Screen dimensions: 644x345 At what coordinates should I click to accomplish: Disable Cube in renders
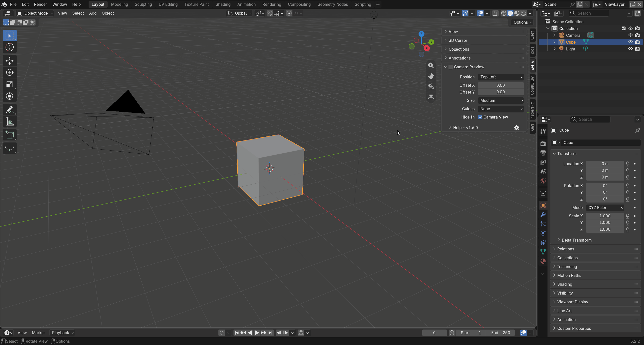point(637,42)
